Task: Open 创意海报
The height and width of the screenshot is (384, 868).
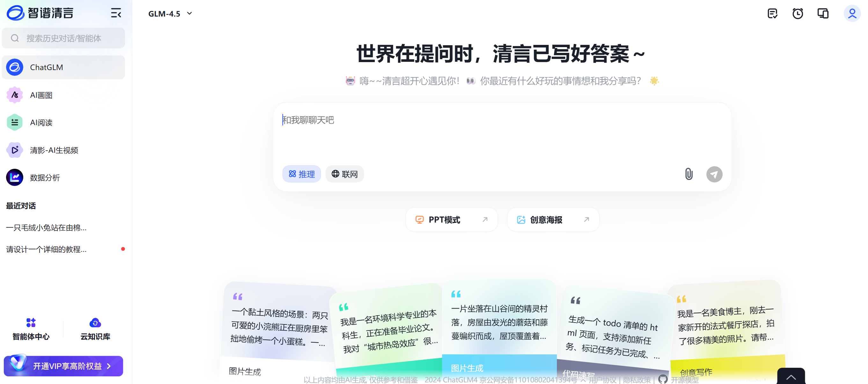Action: tap(553, 220)
